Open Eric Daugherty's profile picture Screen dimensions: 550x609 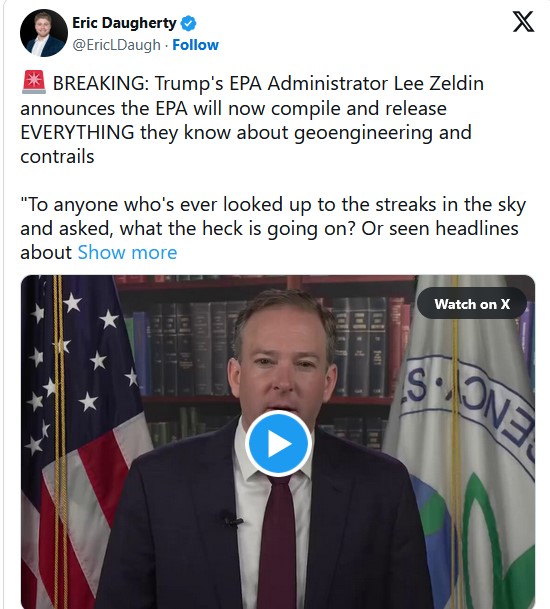44,33
